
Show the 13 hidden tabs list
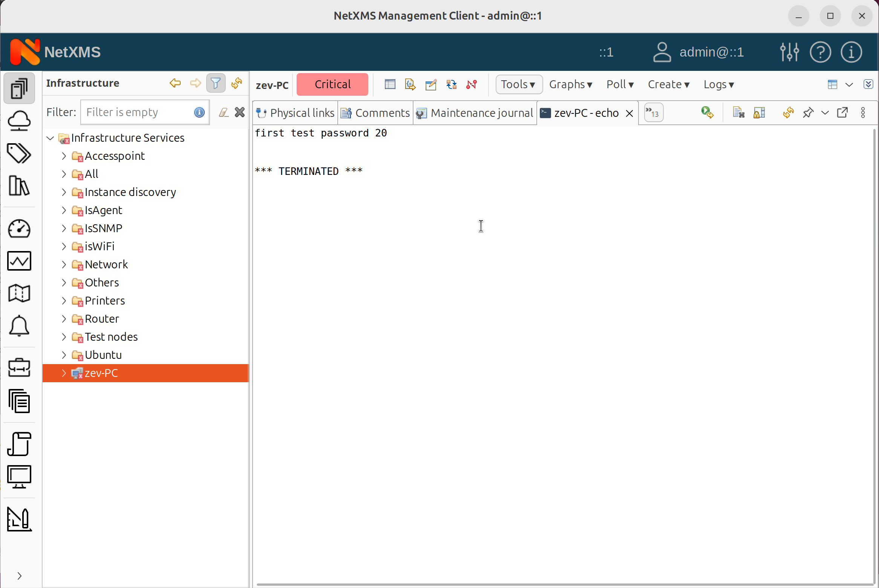click(x=653, y=112)
